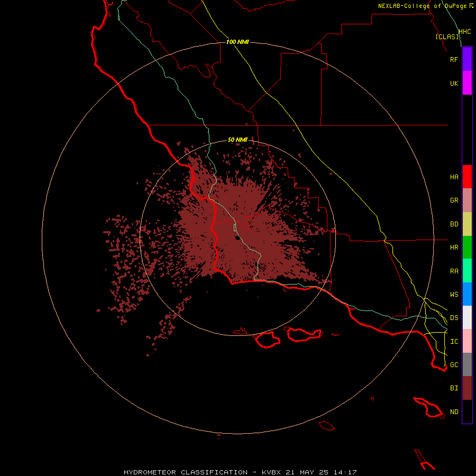Click the BD legend label
This screenshot has height=476, width=476.
coord(454,224)
